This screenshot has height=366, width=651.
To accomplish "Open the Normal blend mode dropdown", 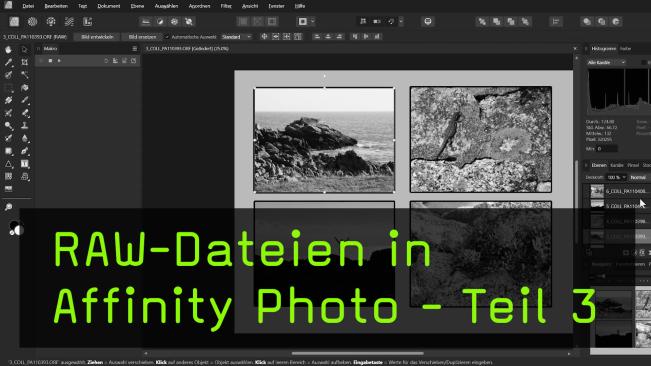I will 640,177.
